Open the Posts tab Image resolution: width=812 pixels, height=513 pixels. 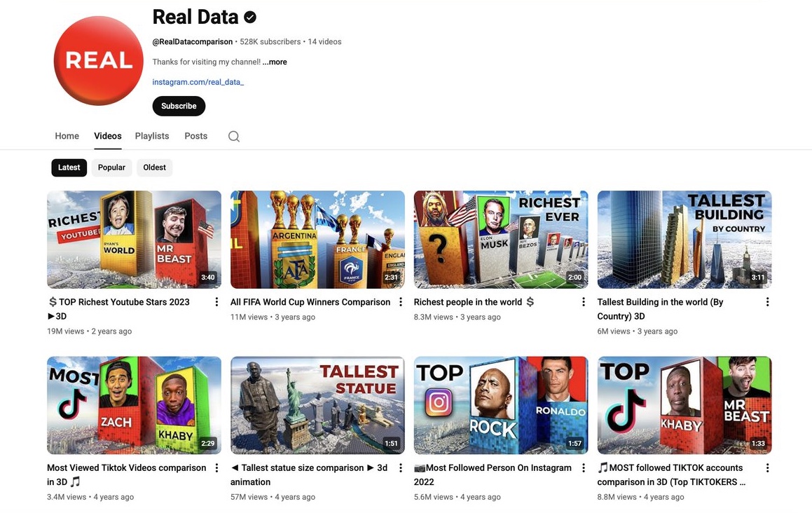[x=195, y=136]
